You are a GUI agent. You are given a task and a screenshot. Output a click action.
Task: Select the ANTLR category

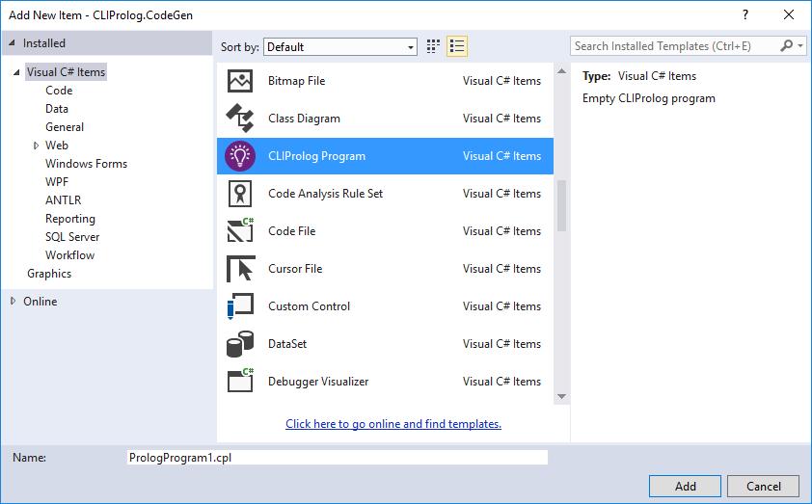[x=64, y=200]
